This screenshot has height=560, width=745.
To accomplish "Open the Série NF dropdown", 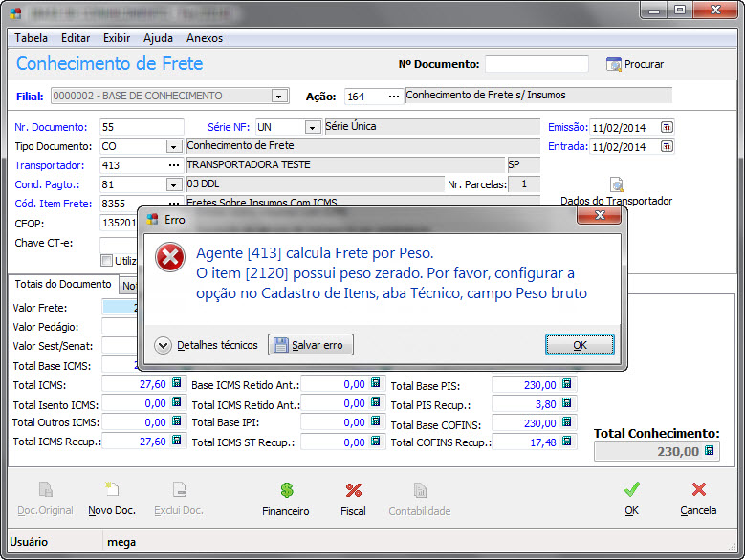I will tap(312, 127).
